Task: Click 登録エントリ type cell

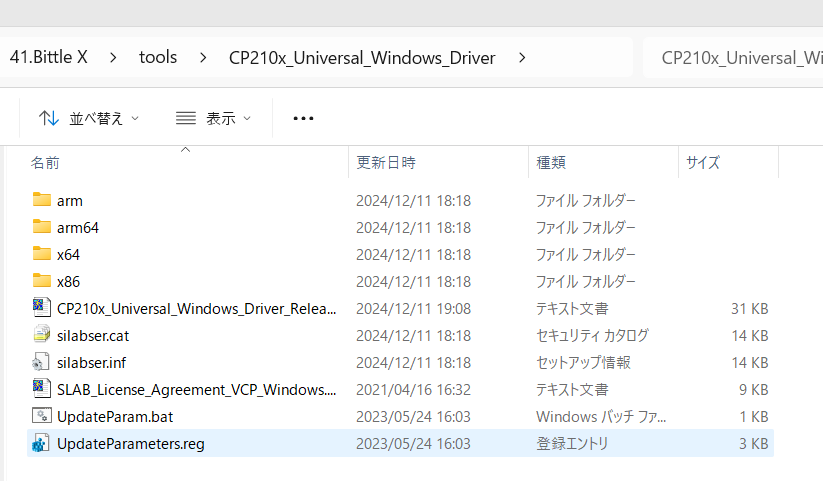Action: coord(572,444)
